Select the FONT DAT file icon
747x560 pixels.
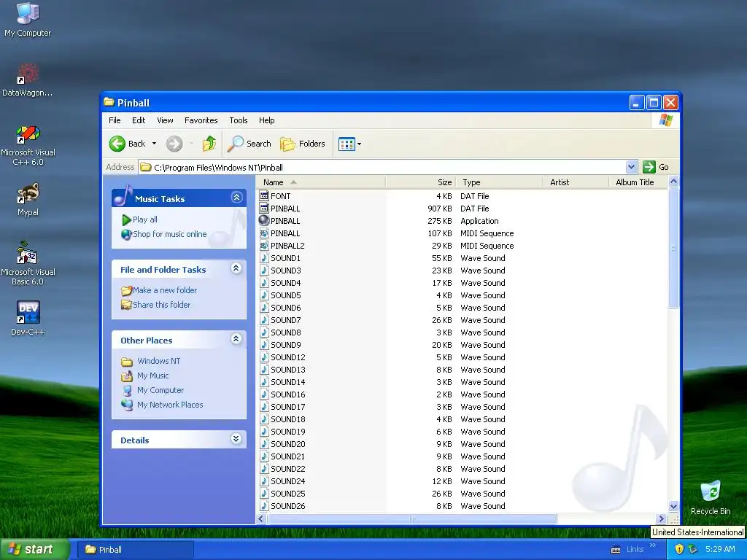coord(264,196)
